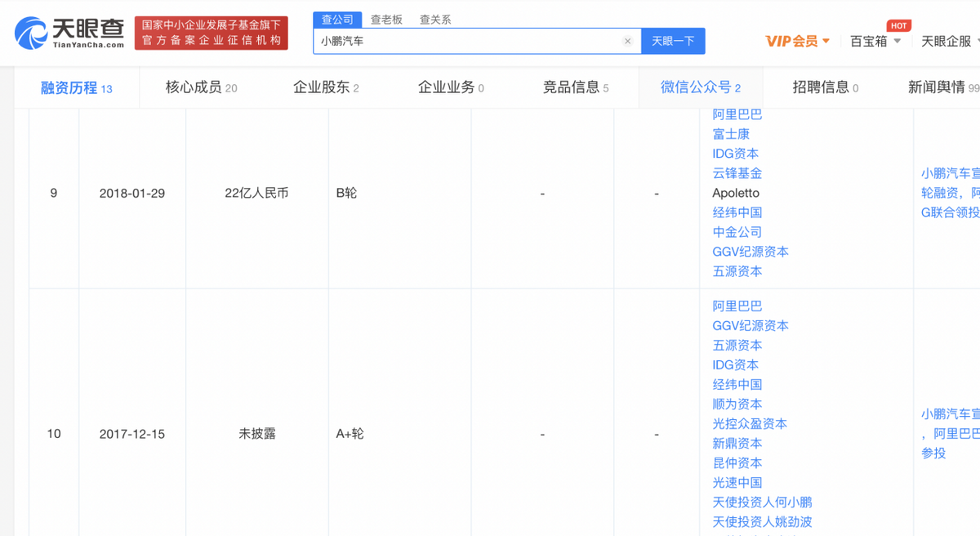This screenshot has height=536, width=980.
Task: Click investor link 天使投资人何小鹏
Action: click(762, 502)
